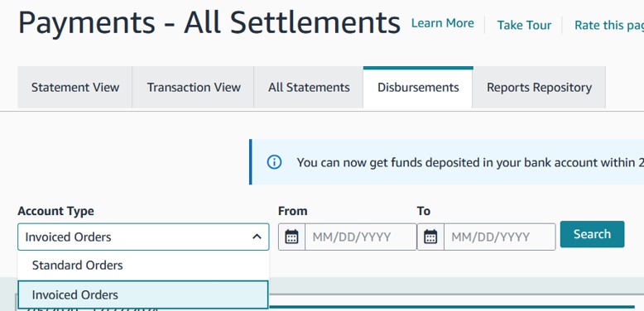Click the Rate this page link
Image resolution: width=644 pixels, height=311 pixels.
click(609, 25)
